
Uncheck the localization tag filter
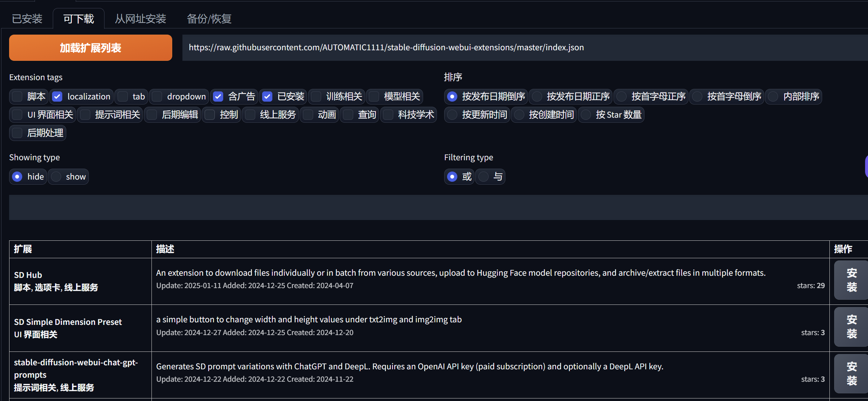tap(57, 97)
